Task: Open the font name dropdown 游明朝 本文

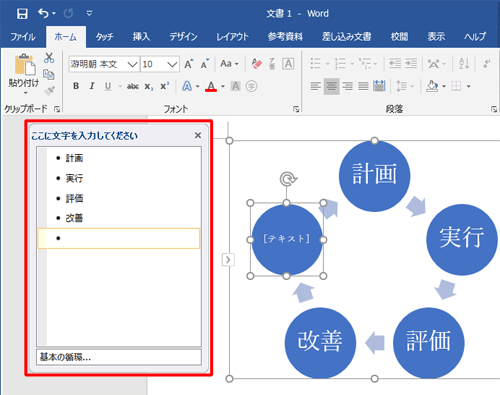Action: (133, 64)
